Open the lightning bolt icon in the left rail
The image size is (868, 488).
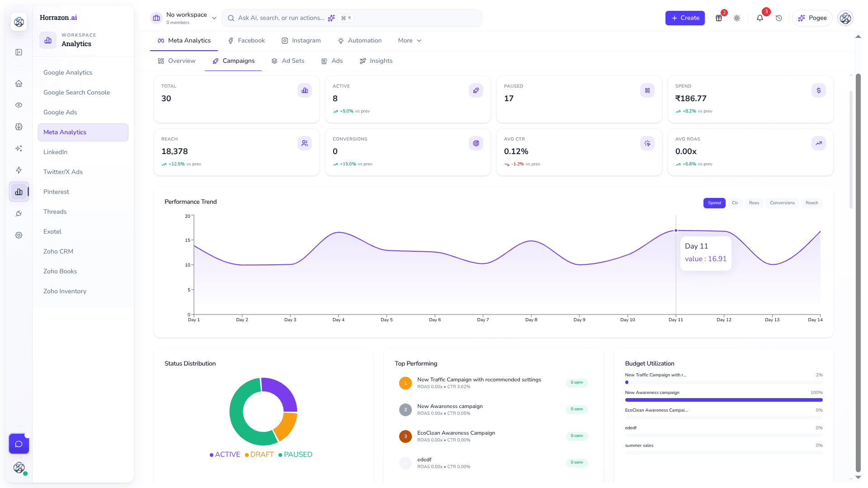[19, 170]
